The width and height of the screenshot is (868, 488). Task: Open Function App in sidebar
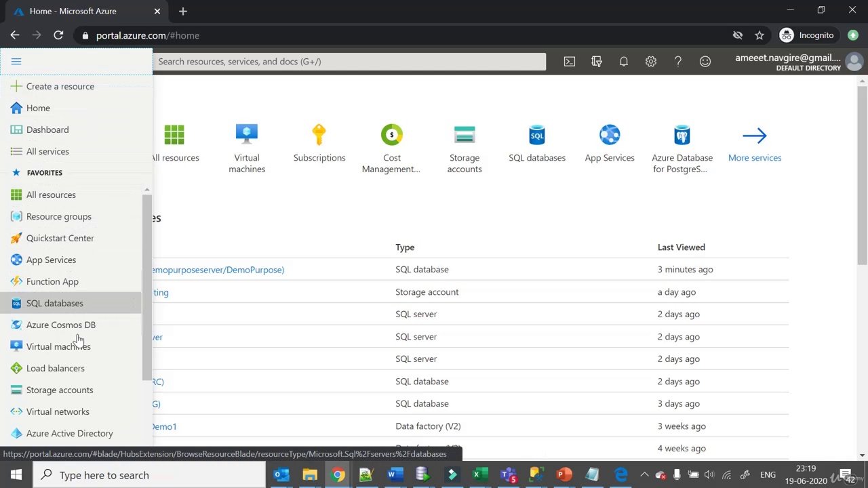tap(52, 281)
